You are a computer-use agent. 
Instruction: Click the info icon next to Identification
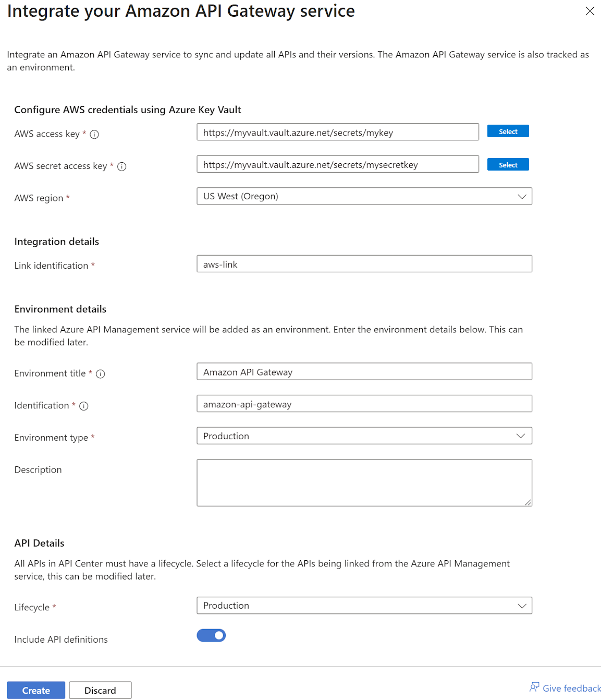[84, 406]
